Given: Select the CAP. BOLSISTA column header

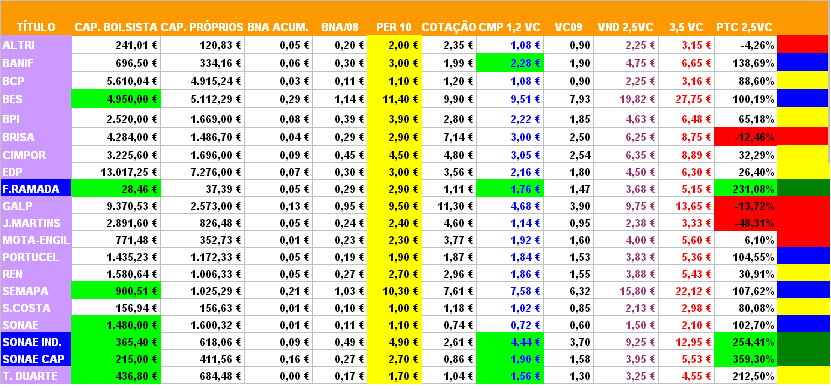Looking at the screenshot, I should [x=116, y=27].
